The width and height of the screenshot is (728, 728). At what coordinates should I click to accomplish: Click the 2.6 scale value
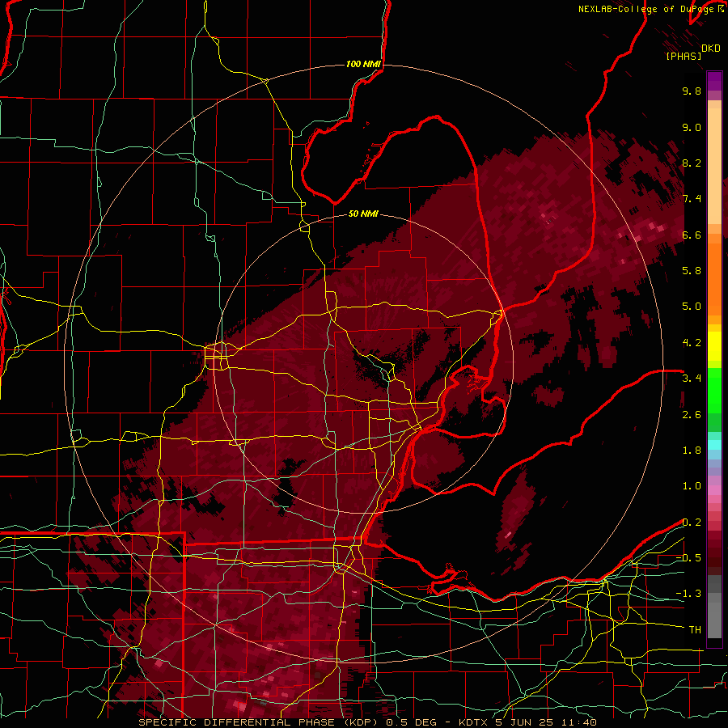coord(692,415)
